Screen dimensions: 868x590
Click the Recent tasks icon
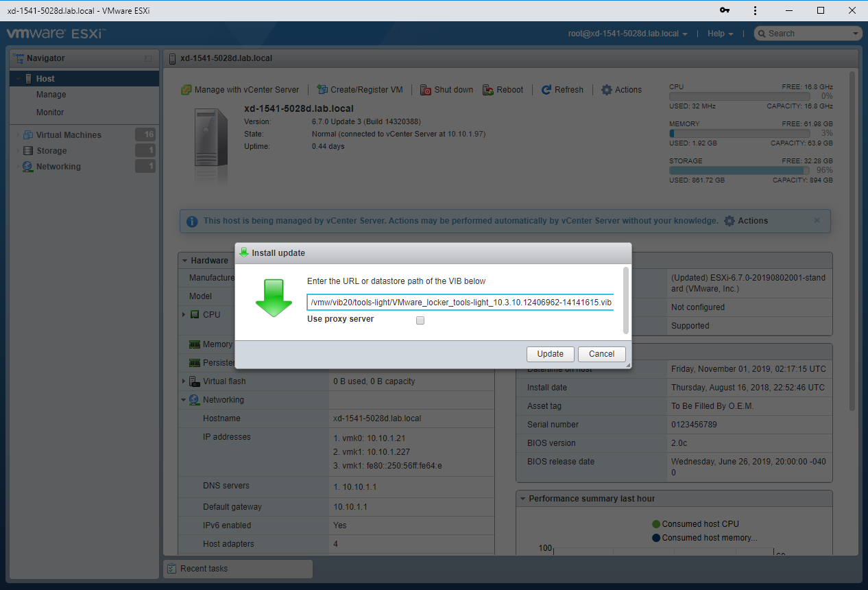[172, 569]
